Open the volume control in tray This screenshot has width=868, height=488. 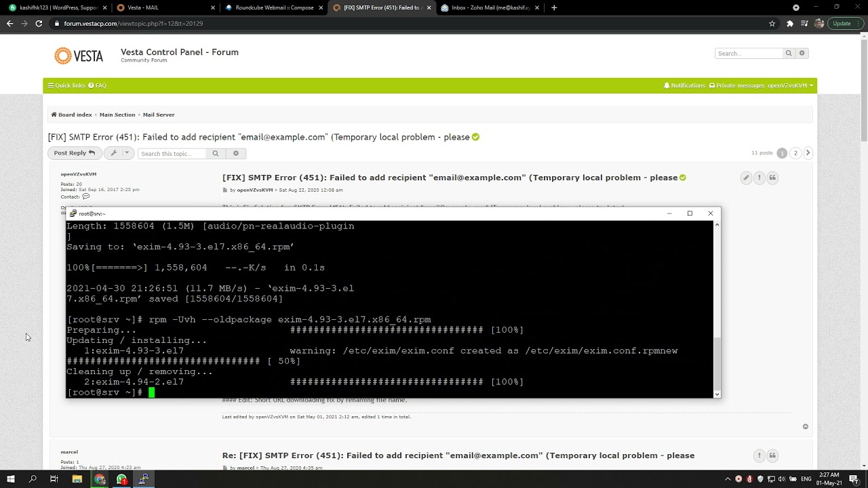(x=781, y=479)
